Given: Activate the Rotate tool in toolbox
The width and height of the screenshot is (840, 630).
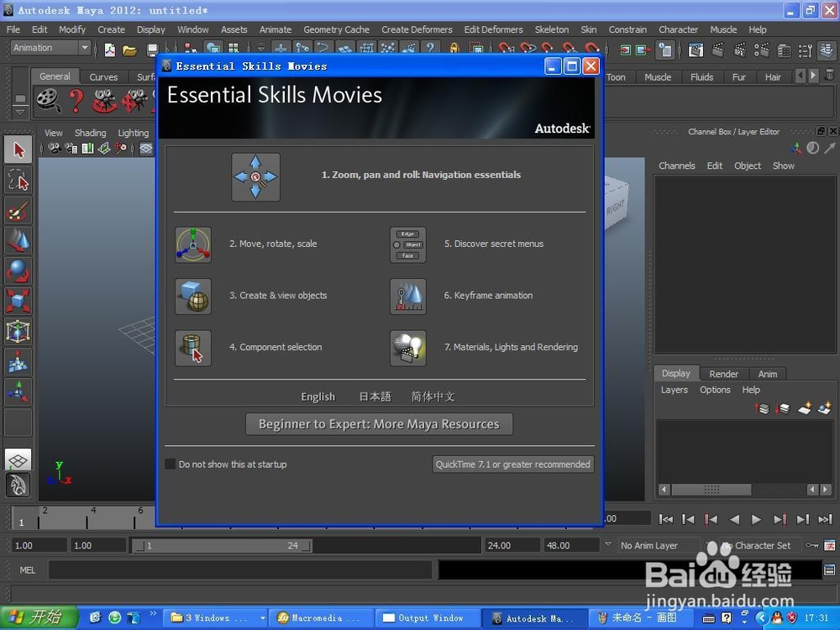Looking at the screenshot, I should point(18,271).
